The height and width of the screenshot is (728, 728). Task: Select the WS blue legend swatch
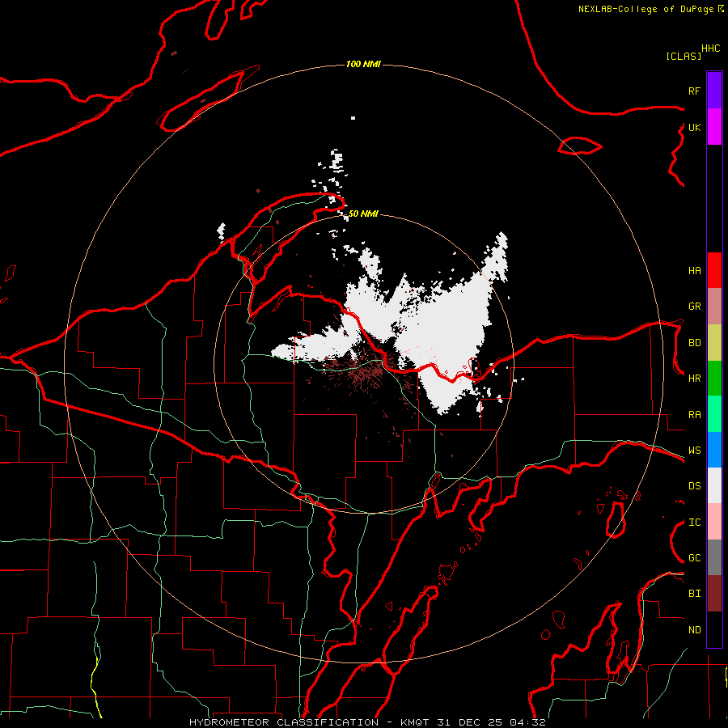point(714,450)
